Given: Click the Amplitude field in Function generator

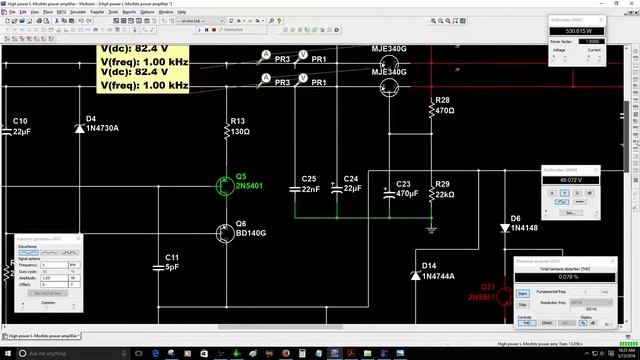Looking at the screenshot, I should click(x=54, y=278).
